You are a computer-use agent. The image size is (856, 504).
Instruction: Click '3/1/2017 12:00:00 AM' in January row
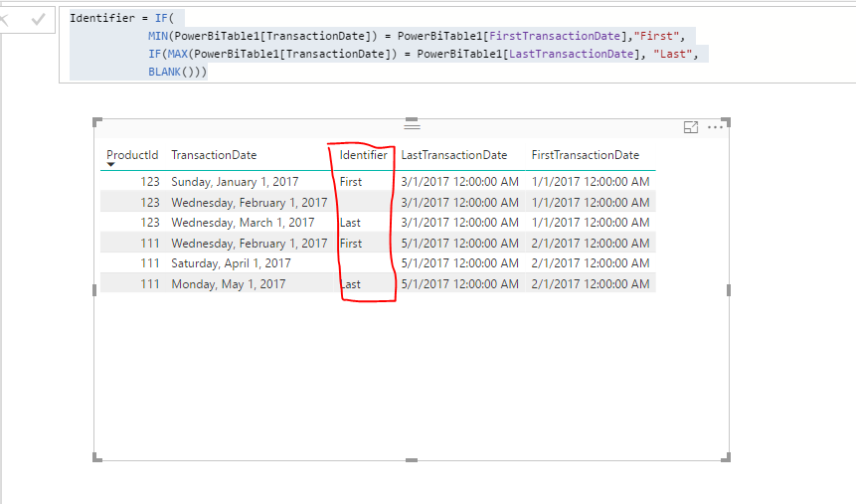[x=459, y=182]
